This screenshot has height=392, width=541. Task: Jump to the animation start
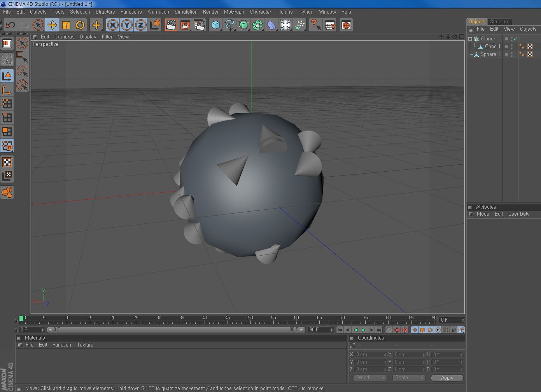click(340, 330)
